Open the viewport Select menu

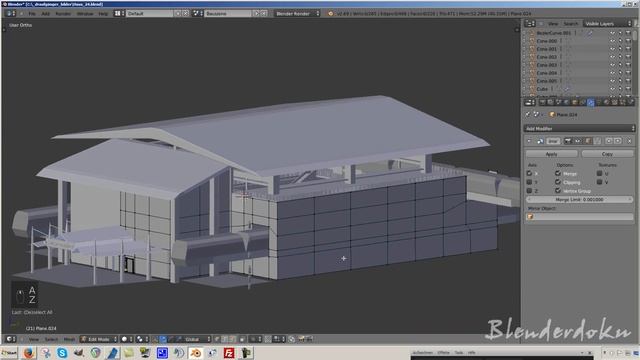tap(51, 339)
